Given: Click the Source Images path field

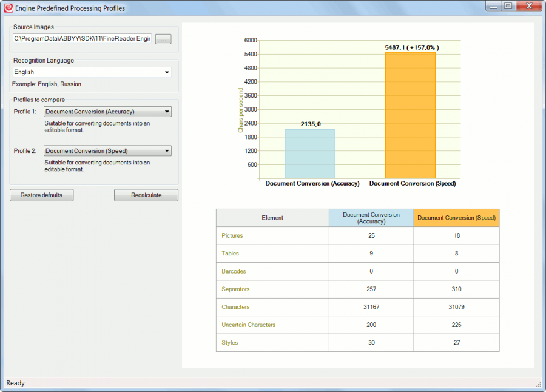Looking at the screenshot, I should [x=82, y=39].
